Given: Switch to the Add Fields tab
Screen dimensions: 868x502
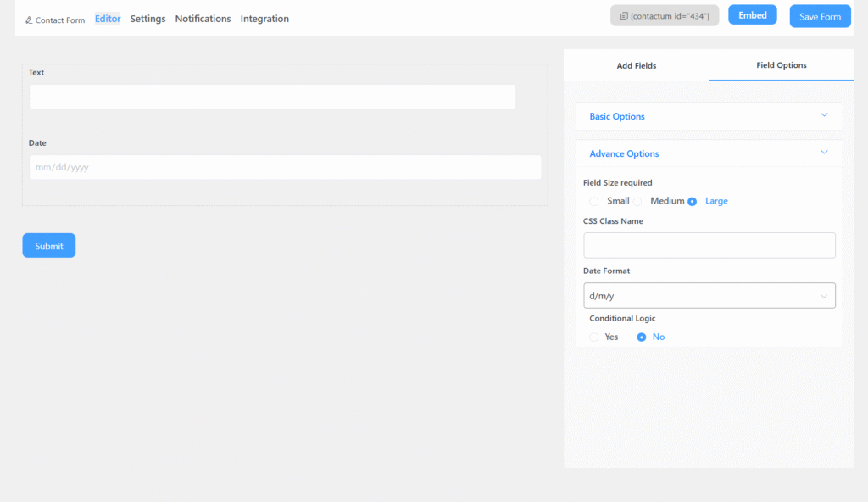Looking at the screenshot, I should click(x=636, y=65).
